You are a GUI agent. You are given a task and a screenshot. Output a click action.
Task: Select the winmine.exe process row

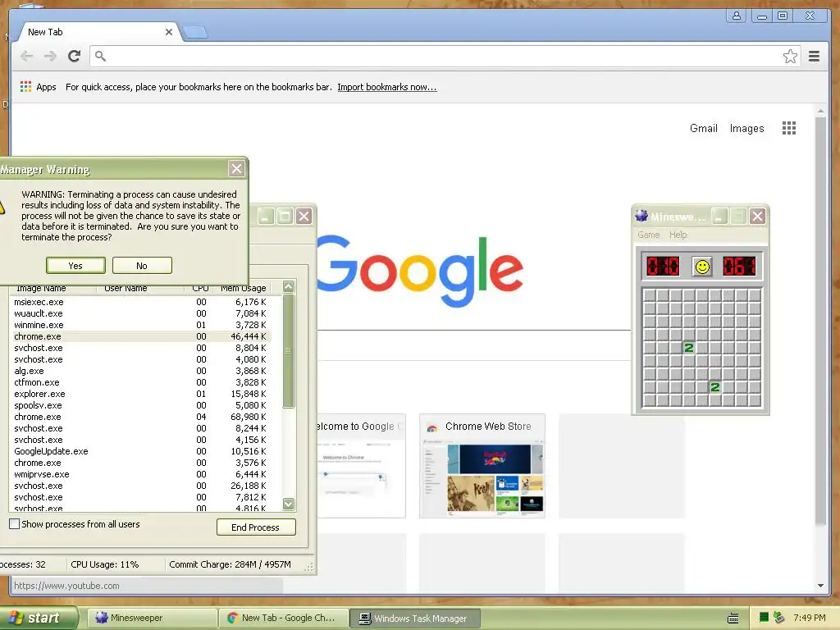(x=142, y=325)
